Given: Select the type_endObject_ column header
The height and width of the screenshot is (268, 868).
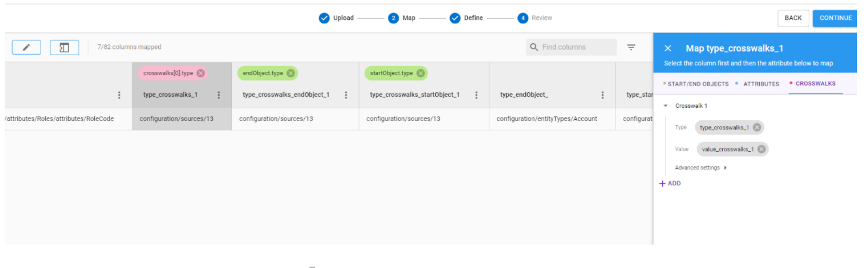Looking at the screenshot, I should pos(524,95).
